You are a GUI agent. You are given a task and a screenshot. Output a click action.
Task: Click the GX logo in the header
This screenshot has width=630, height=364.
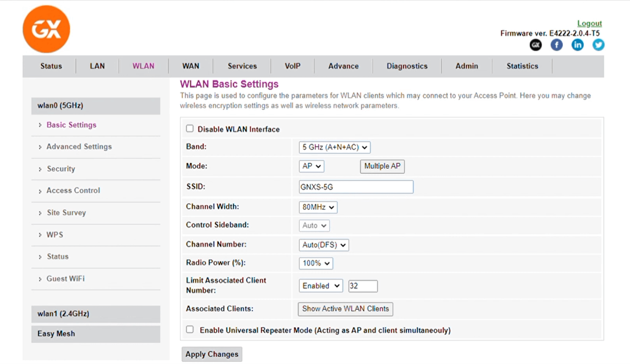click(46, 29)
